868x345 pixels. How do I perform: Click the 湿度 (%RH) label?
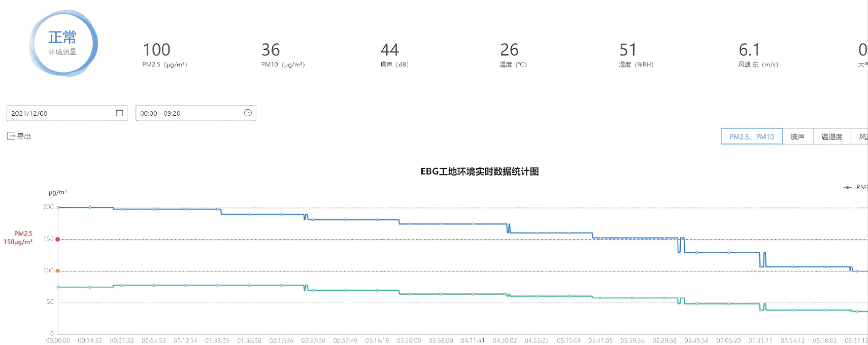636,64
